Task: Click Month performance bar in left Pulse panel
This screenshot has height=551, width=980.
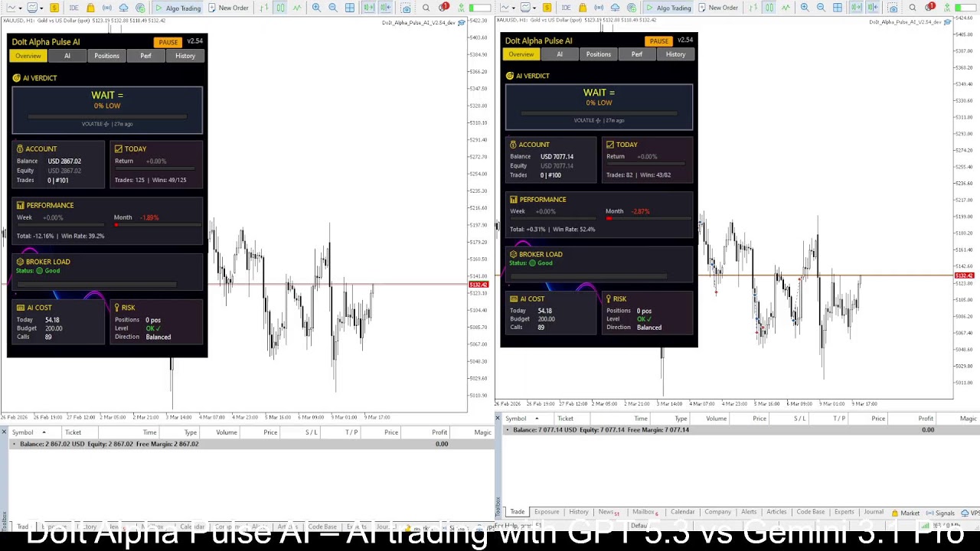Action: (x=158, y=225)
